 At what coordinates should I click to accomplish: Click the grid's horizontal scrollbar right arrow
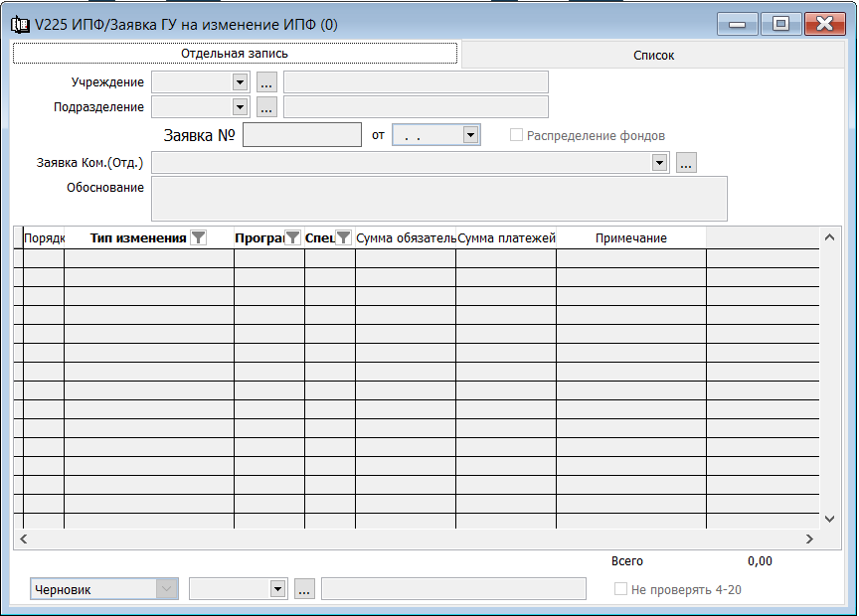click(809, 539)
